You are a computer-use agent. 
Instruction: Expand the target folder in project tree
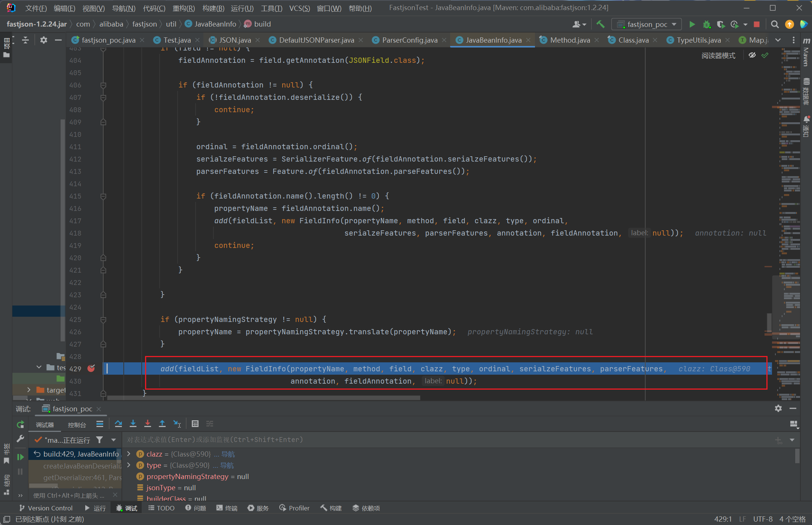29,390
